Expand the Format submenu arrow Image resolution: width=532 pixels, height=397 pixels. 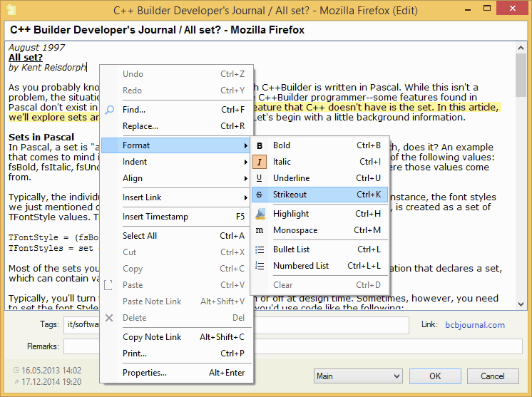point(245,146)
